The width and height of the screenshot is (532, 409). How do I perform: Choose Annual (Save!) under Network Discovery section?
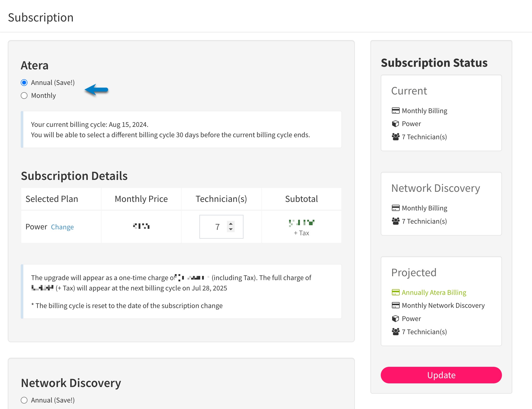click(x=24, y=400)
